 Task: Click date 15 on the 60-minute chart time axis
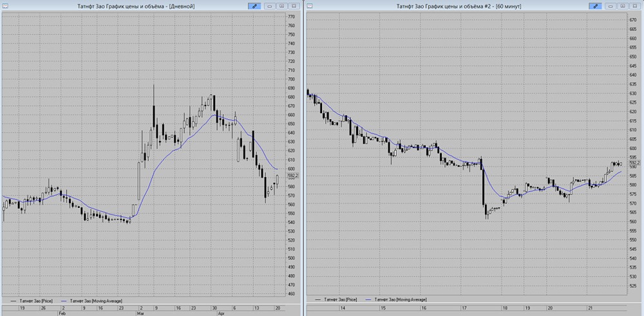point(383,308)
